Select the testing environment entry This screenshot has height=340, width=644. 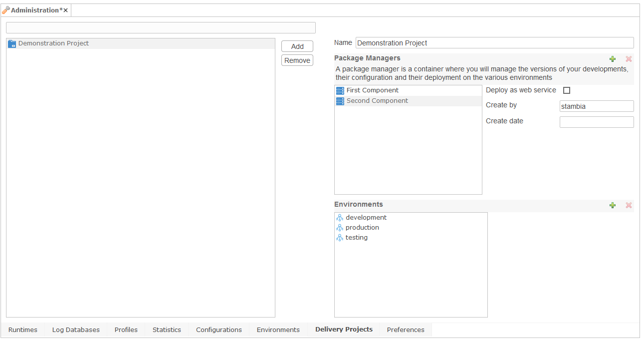click(x=356, y=238)
